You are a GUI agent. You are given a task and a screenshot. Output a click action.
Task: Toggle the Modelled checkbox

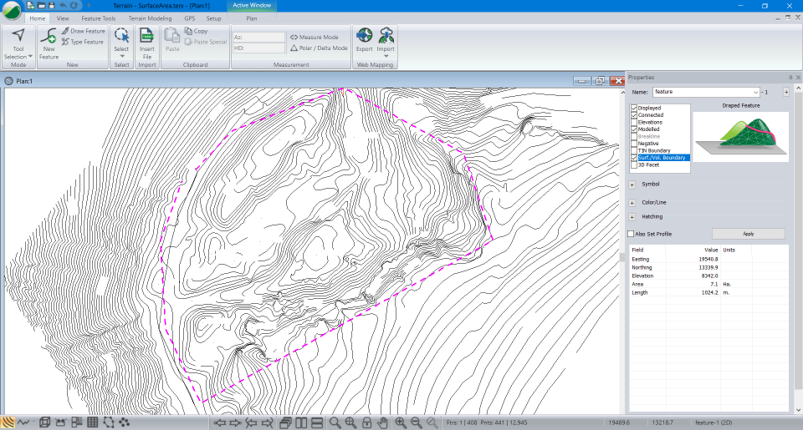pyautogui.click(x=634, y=130)
